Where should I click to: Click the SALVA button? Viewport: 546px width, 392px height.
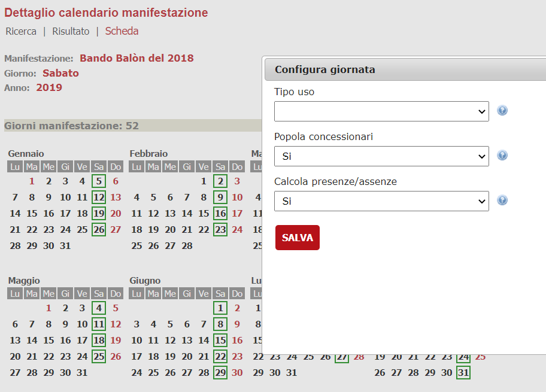(297, 237)
